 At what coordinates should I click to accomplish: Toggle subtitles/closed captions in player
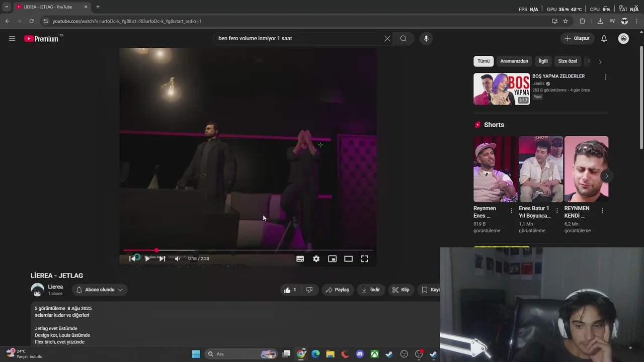click(x=300, y=258)
